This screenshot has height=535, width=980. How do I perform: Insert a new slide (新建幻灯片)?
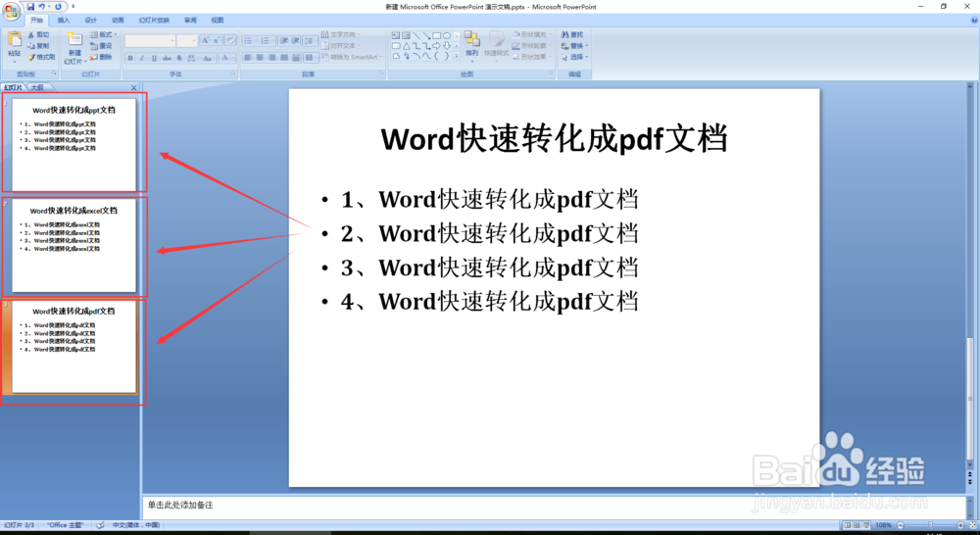[75, 47]
